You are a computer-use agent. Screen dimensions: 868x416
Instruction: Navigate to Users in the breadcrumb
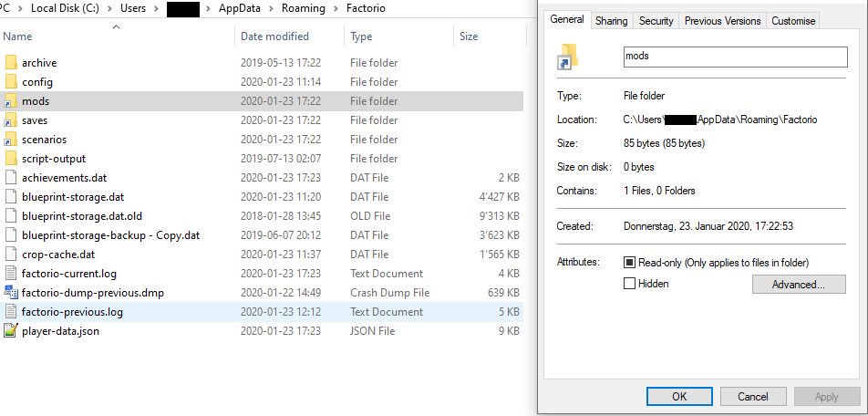tap(133, 8)
